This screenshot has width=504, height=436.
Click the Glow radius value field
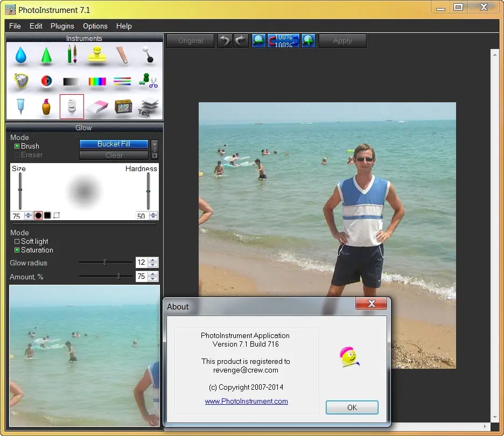point(142,263)
